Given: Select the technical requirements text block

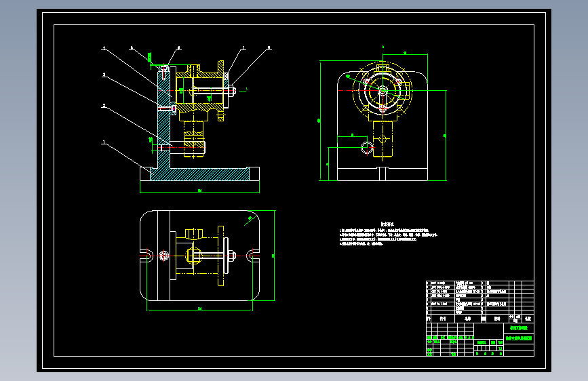Looking at the screenshot, I should coord(388,234).
